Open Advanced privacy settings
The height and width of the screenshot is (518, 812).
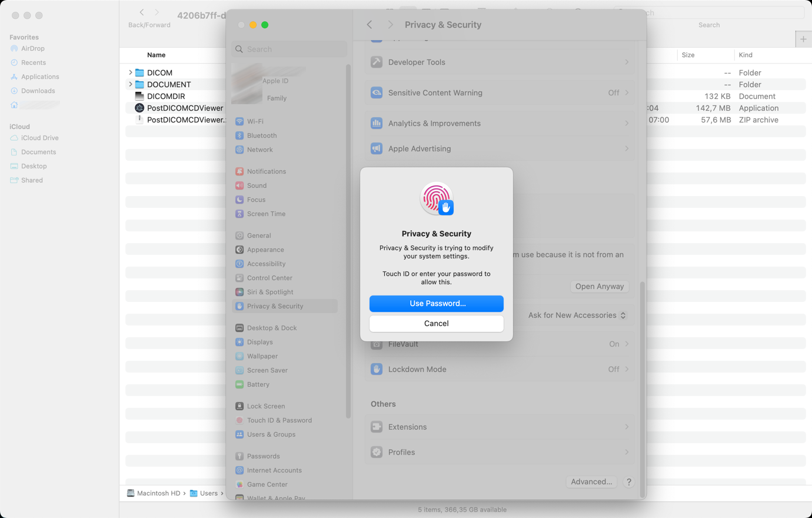[x=591, y=482]
